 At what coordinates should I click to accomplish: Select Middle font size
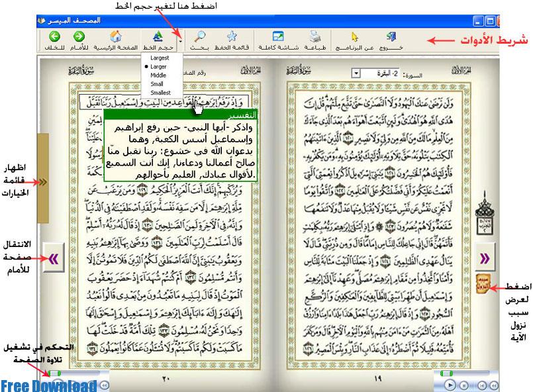(158, 75)
